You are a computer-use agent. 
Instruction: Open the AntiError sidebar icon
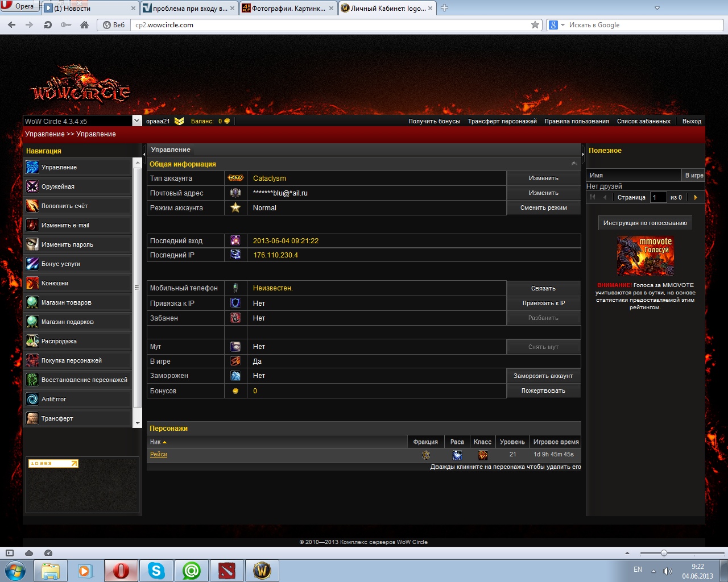32,399
